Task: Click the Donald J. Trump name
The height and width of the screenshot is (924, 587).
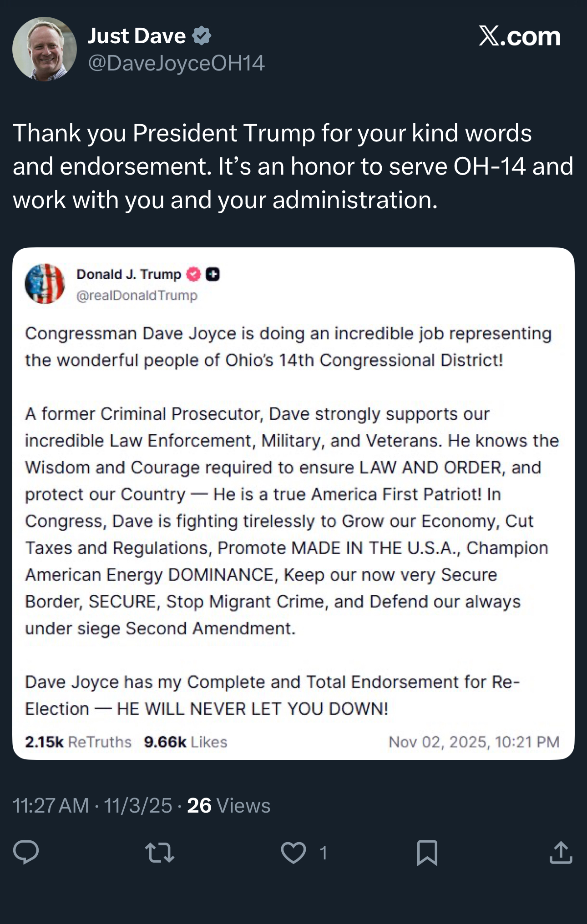Action: [129, 274]
